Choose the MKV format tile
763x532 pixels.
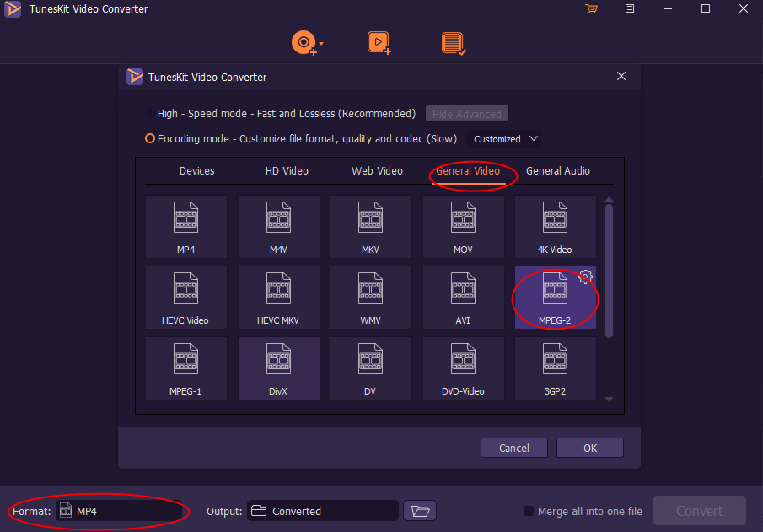(370, 227)
